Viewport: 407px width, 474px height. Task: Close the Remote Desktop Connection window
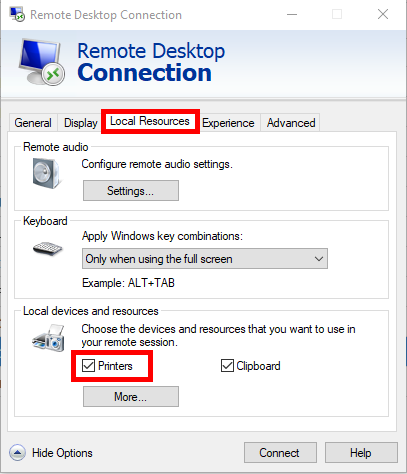383,14
